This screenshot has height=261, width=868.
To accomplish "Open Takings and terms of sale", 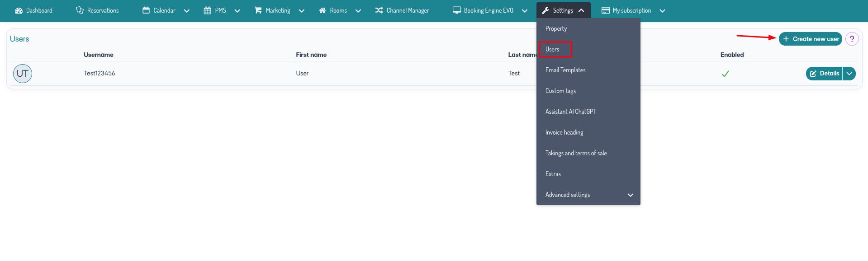I will [x=576, y=153].
